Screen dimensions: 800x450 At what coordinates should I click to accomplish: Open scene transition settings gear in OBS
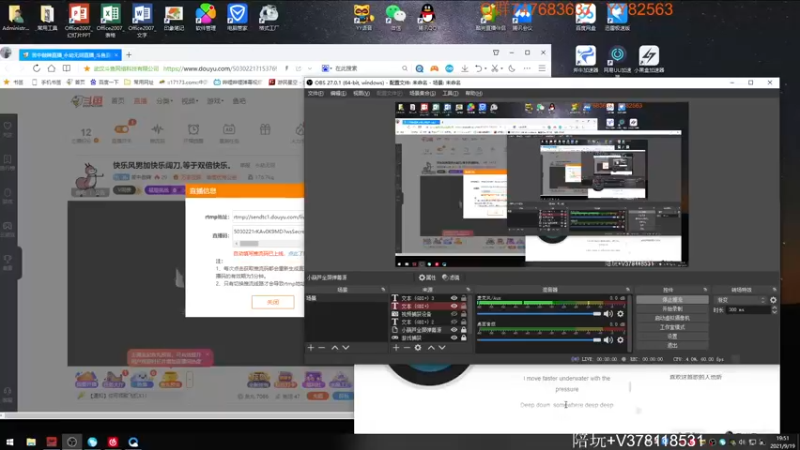773,300
